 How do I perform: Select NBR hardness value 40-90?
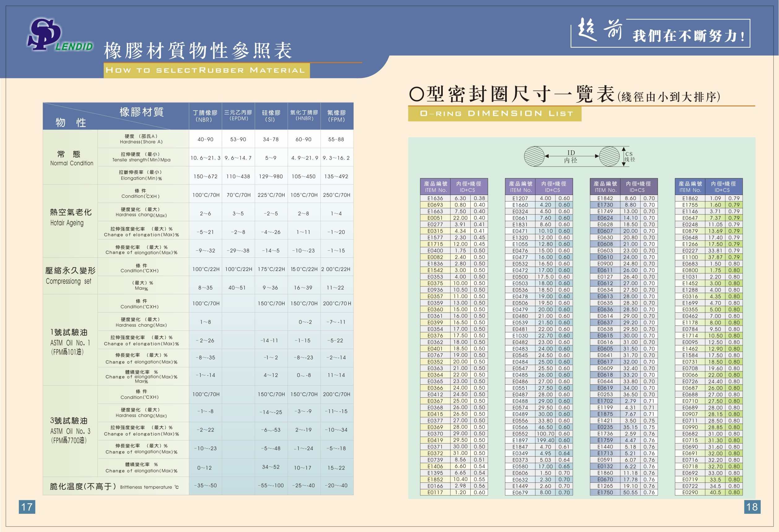coord(205,139)
